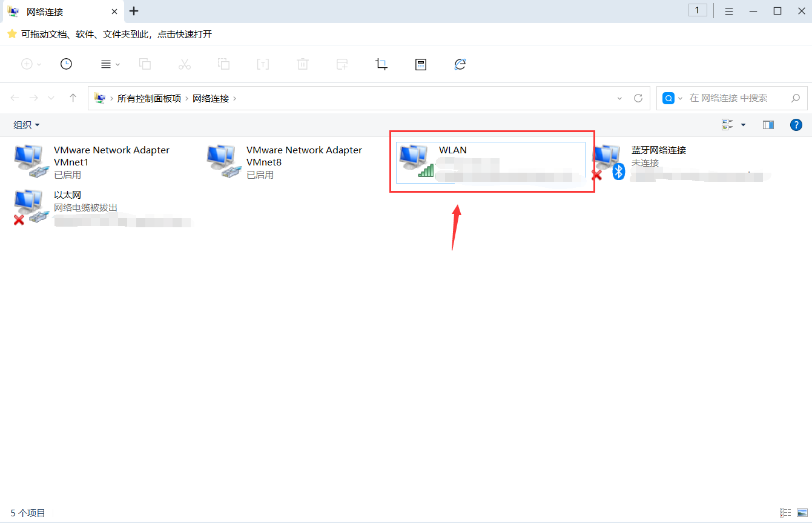
Task: Expand the chevron after 网络连接 breadcrumb
Action: (235, 98)
